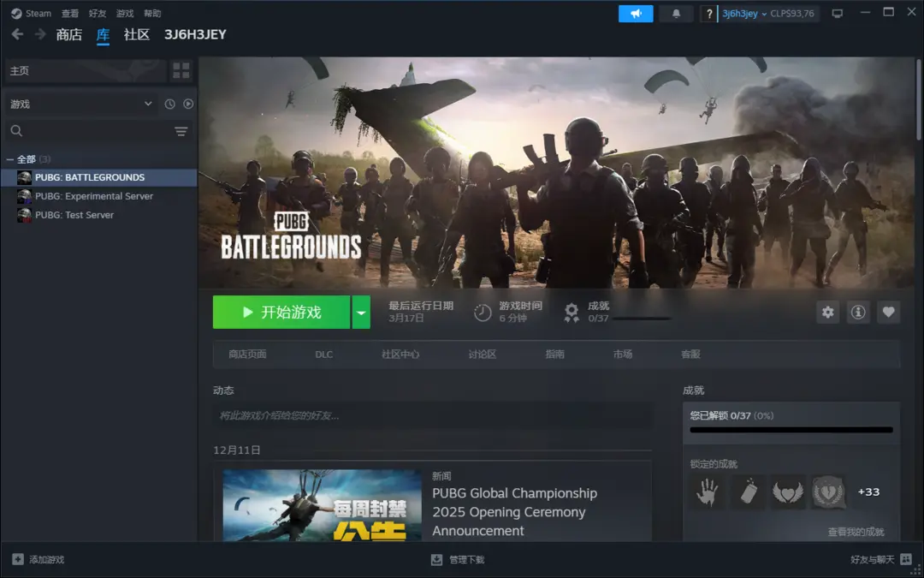Click the broken heart laurel achievement badge

coord(828,492)
